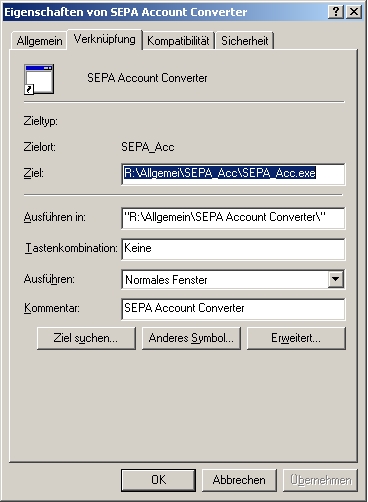Screen dimensions: 368x502
Task: Close the properties dialog with X
Action: [x=354, y=12]
